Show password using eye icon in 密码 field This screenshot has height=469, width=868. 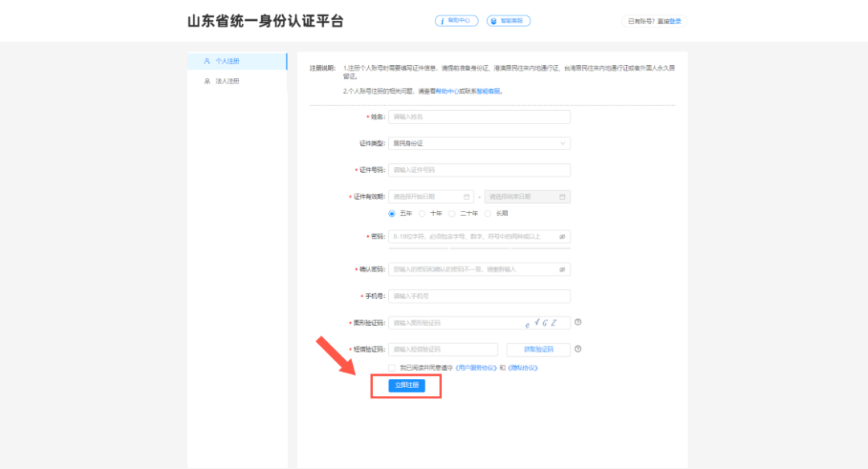tap(563, 237)
